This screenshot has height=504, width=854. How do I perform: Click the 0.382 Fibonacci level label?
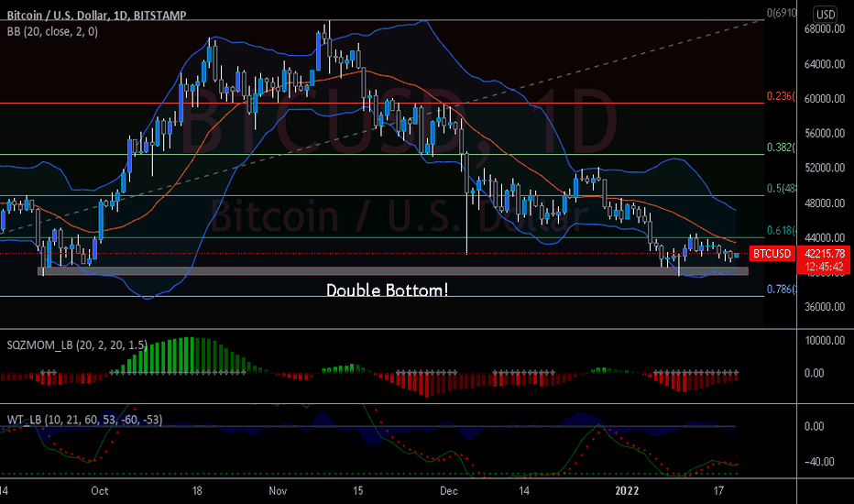(781, 148)
